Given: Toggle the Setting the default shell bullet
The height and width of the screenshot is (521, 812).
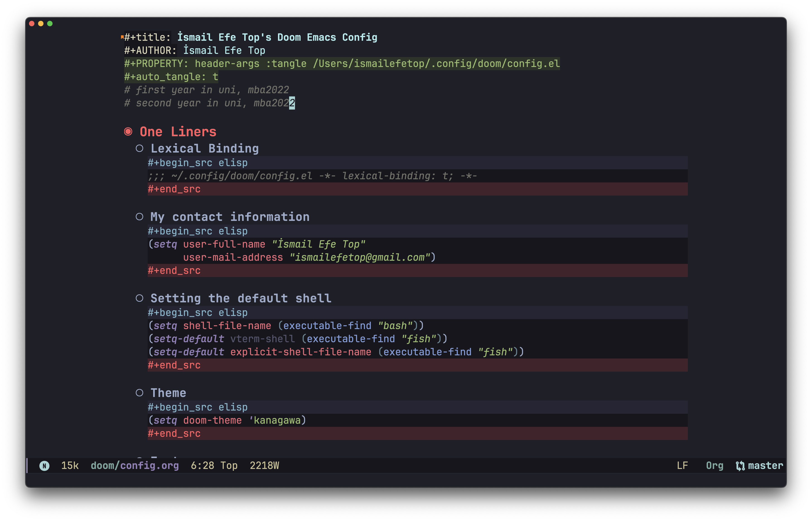Looking at the screenshot, I should click(x=140, y=298).
